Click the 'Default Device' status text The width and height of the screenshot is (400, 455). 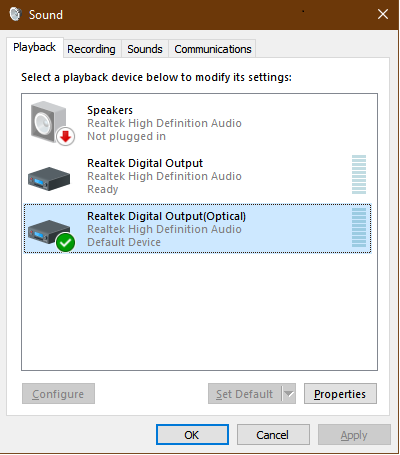(124, 242)
